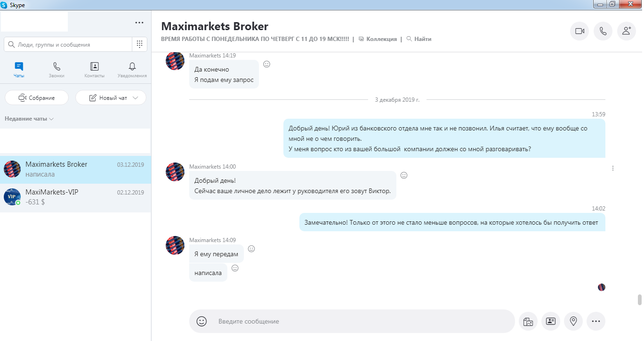Share a contact card in the chat
Screen dimensions: 644x341
pyautogui.click(x=551, y=321)
